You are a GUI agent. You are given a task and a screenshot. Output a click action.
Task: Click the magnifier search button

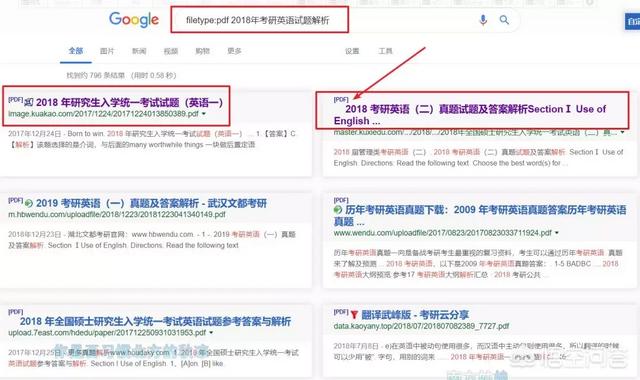point(504,20)
